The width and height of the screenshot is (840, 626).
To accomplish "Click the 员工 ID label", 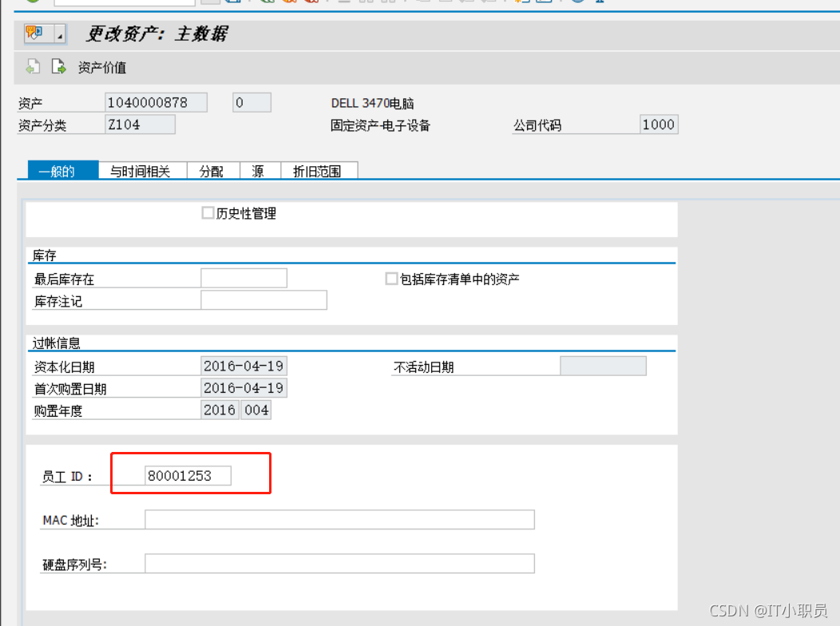I will pyautogui.click(x=67, y=477).
